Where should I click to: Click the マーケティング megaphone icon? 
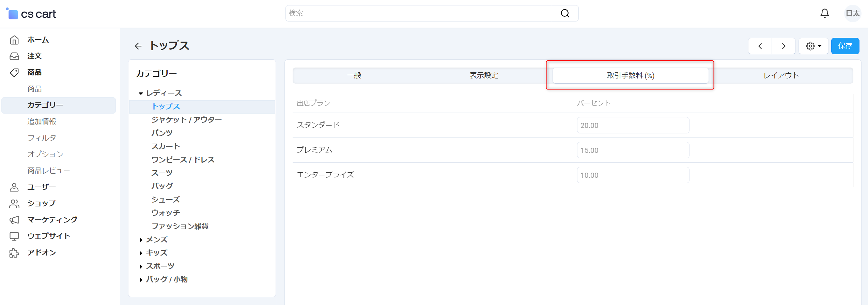[x=14, y=220]
